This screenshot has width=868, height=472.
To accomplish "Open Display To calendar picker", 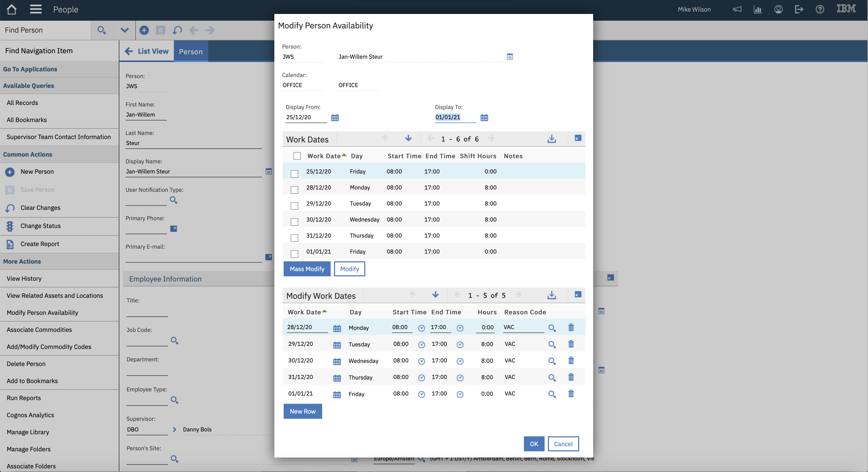I will [484, 118].
